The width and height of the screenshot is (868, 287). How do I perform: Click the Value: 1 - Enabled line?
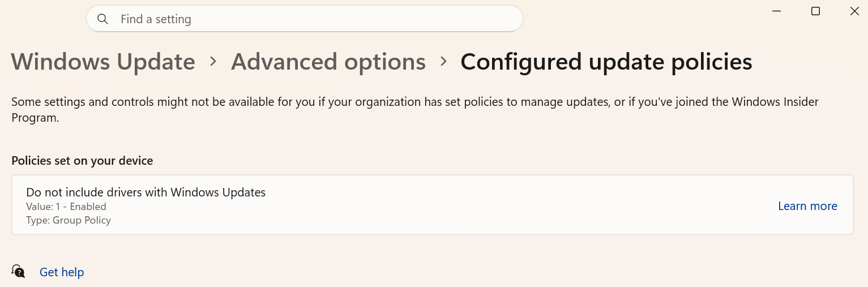(x=66, y=207)
